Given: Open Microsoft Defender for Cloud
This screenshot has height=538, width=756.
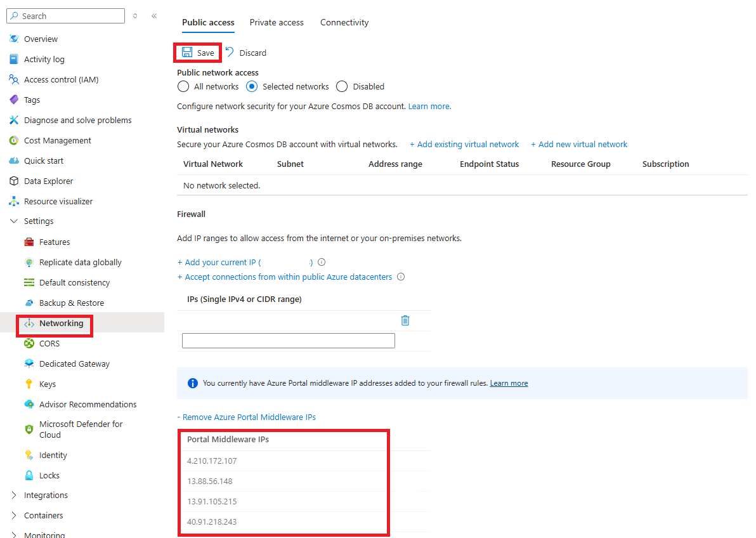Looking at the screenshot, I should click(x=81, y=429).
